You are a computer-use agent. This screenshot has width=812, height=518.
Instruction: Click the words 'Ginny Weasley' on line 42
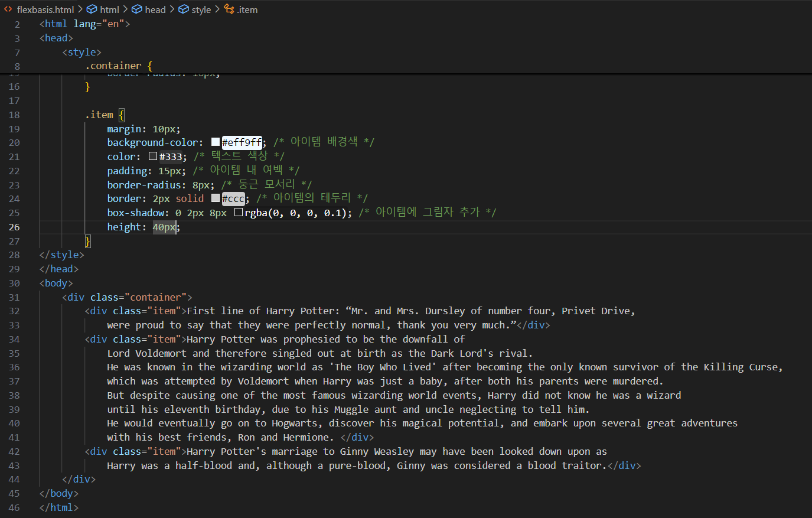click(377, 451)
